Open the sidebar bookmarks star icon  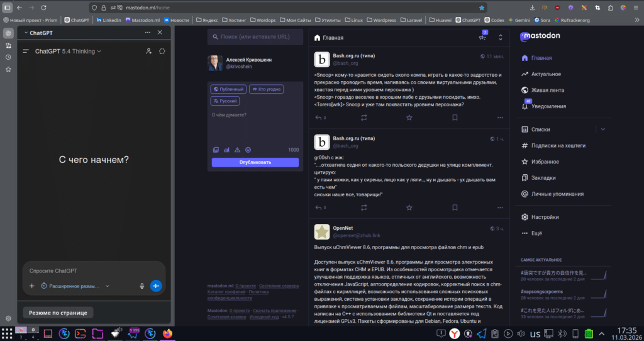click(x=8, y=69)
